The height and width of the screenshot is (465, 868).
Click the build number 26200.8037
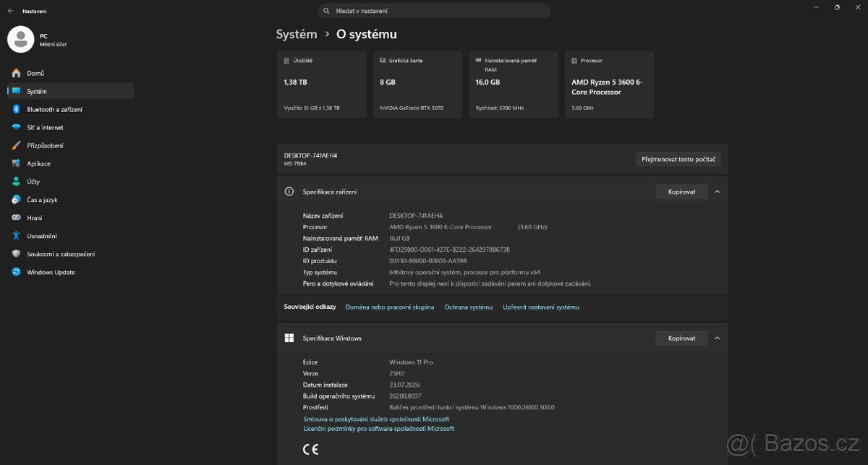click(405, 396)
